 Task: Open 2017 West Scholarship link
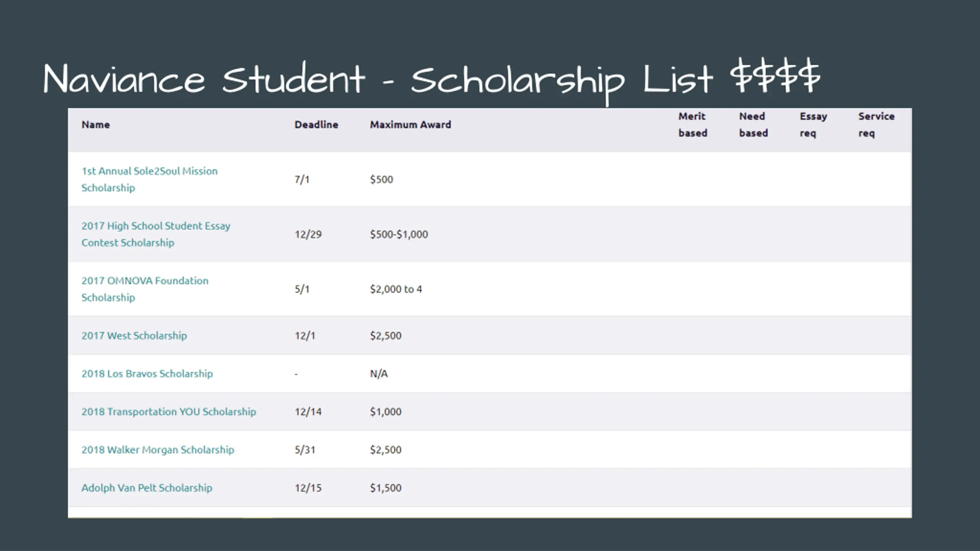(134, 336)
